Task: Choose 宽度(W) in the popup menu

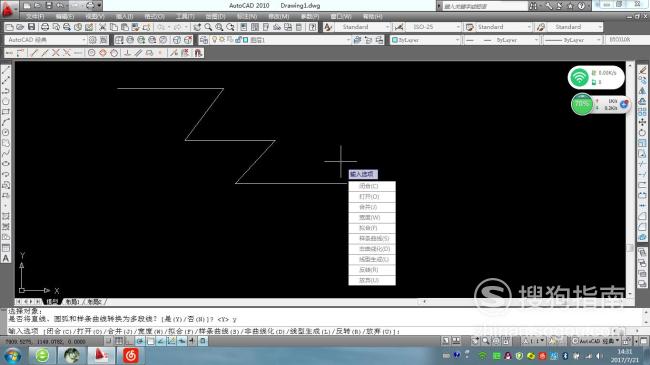Action: pyautogui.click(x=372, y=217)
